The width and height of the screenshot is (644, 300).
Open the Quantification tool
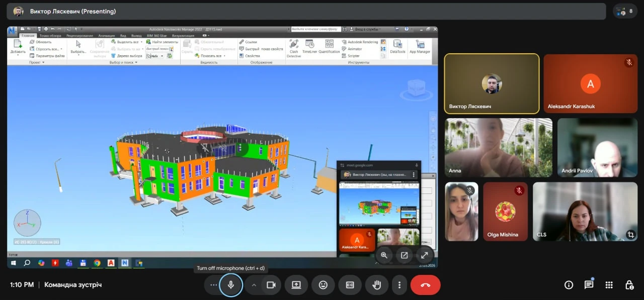329,47
